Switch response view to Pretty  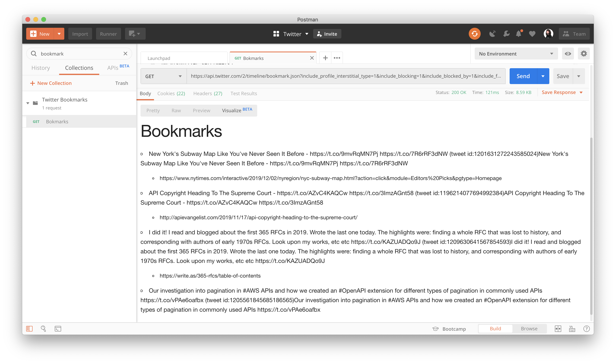(x=153, y=111)
